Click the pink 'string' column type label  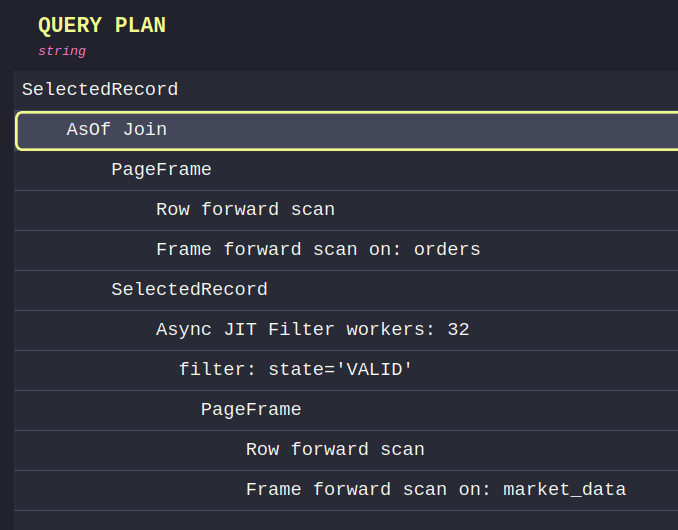[x=62, y=51]
